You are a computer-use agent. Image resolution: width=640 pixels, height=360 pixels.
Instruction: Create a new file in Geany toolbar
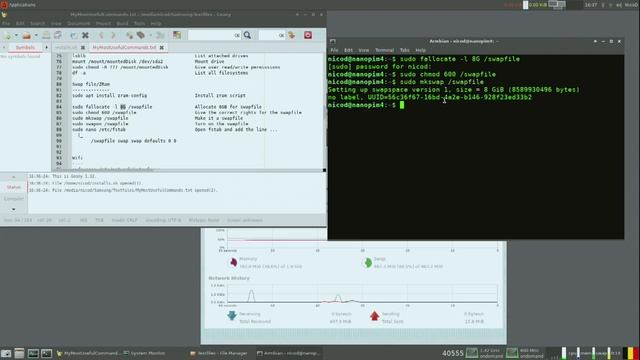[x=8, y=36]
